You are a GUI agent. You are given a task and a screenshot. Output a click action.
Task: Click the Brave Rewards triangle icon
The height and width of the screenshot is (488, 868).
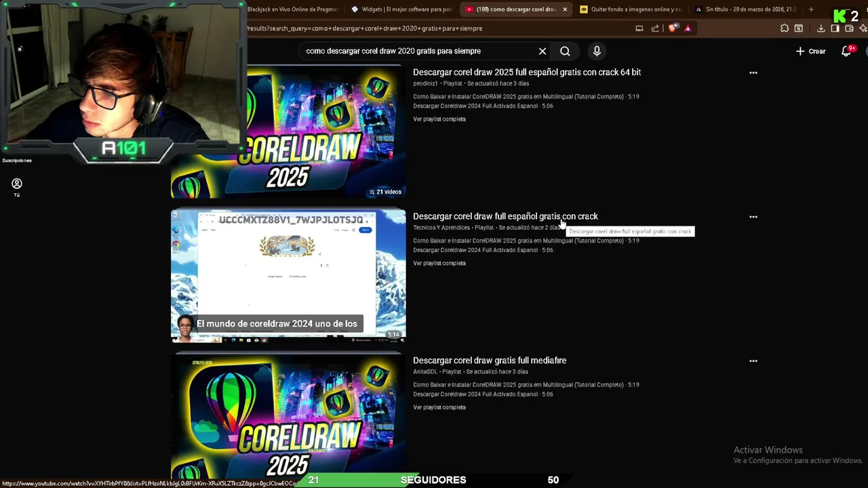688,28
